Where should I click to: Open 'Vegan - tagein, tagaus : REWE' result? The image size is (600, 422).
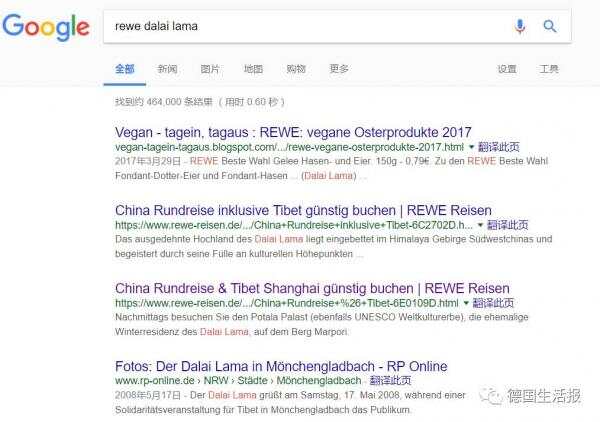click(x=293, y=132)
